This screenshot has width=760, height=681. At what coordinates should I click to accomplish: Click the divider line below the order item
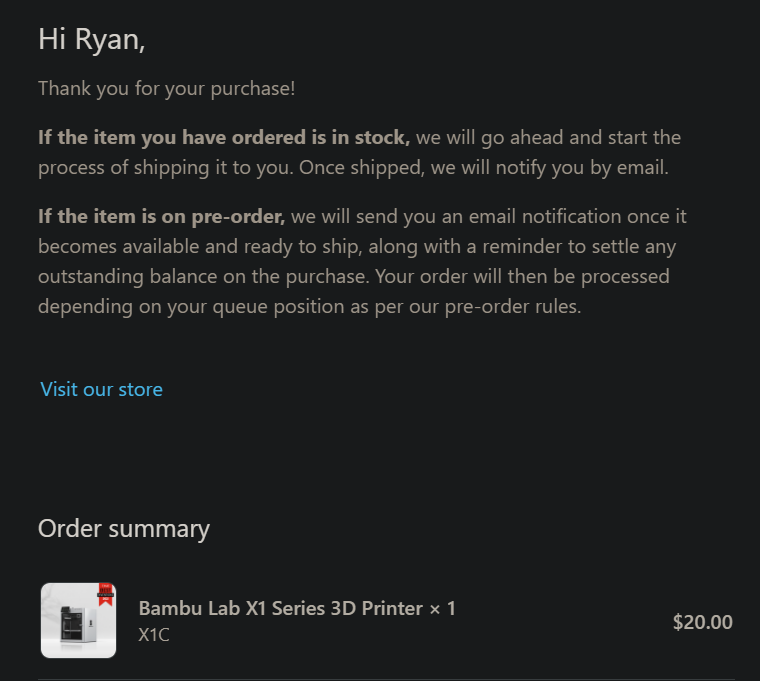point(386,680)
